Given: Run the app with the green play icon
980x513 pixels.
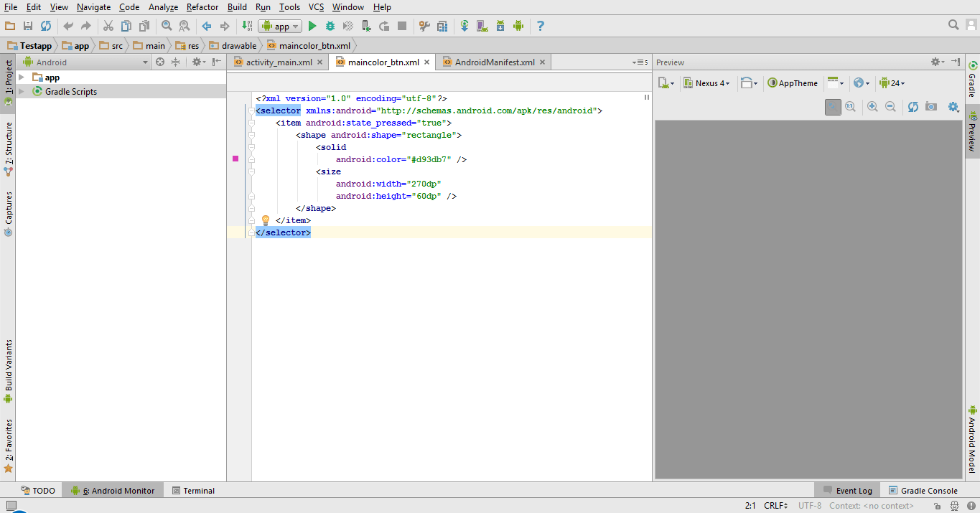Looking at the screenshot, I should coord(312,26).
